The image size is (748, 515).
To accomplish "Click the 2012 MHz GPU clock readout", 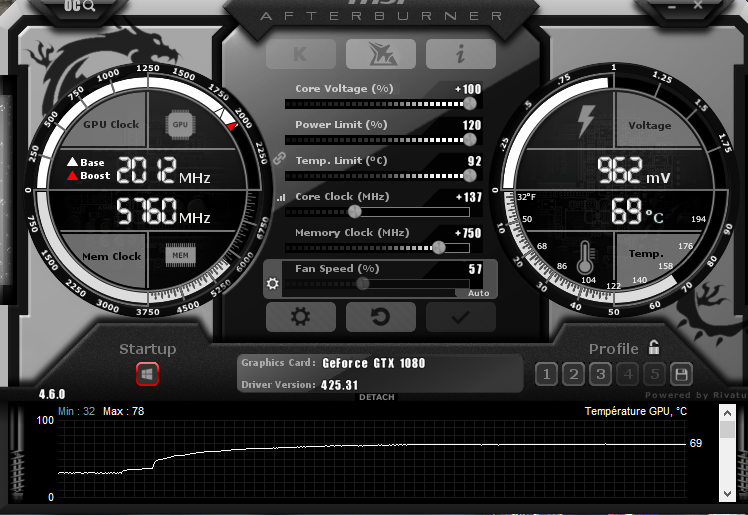I will click(164, 171).
